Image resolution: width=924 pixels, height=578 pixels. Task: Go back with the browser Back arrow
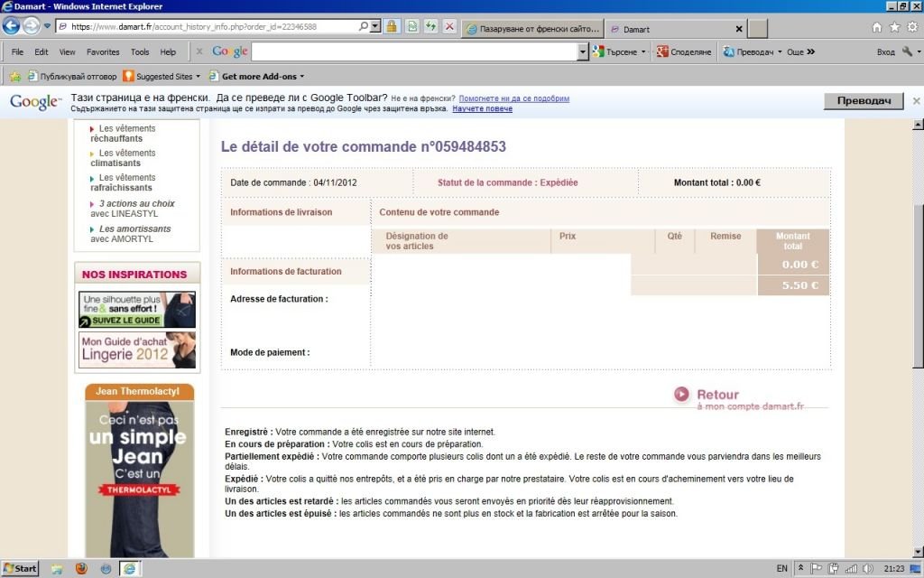click(11, 26)
